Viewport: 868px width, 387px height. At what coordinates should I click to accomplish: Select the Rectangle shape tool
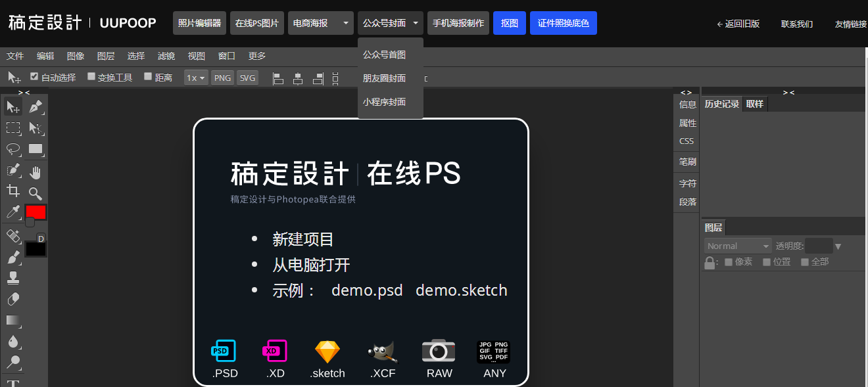[x=36, y=149]
